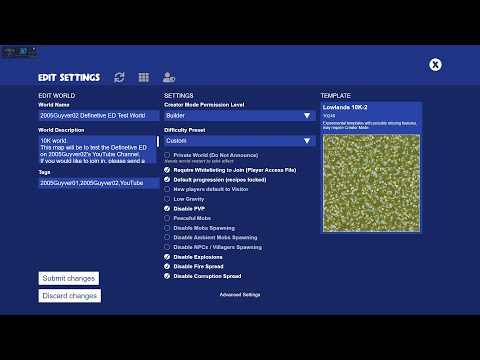This screenshot has height=360, width=480.
Task: Click the SETTINGS section label
Action: click(179, 96)
